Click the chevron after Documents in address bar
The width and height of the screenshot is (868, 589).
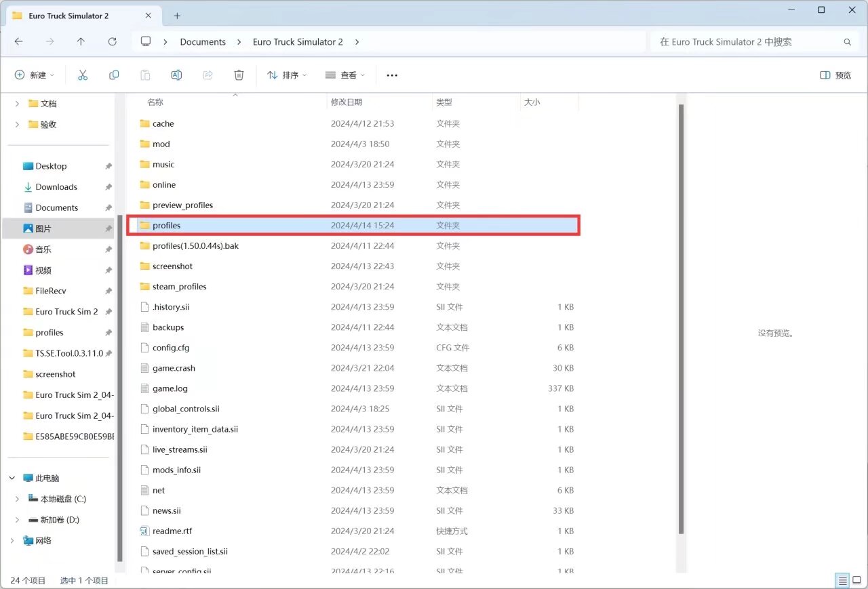pos(239,42)
